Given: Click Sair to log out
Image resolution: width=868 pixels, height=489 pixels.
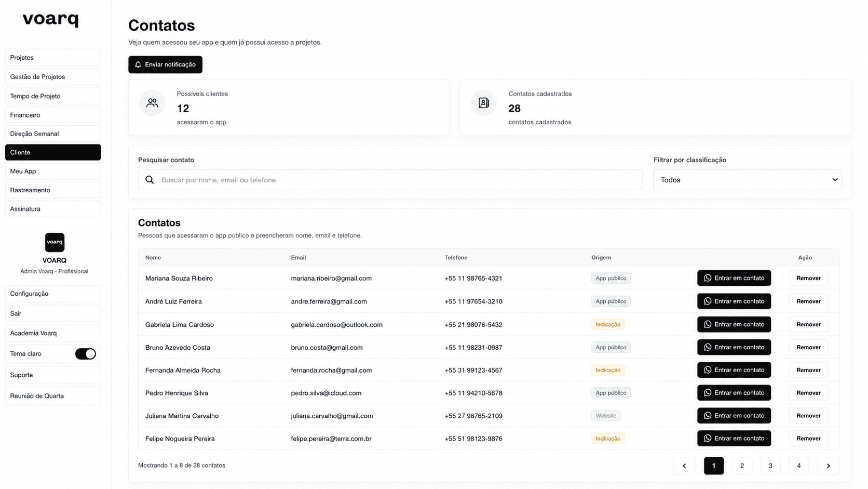Looking at the screenshot, I should point(53,313).
